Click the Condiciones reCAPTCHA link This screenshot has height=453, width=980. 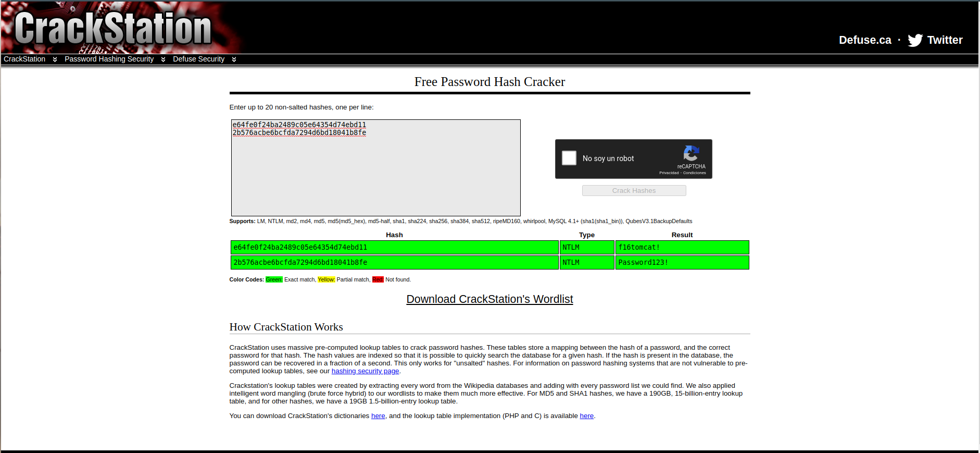coord(694,173)
